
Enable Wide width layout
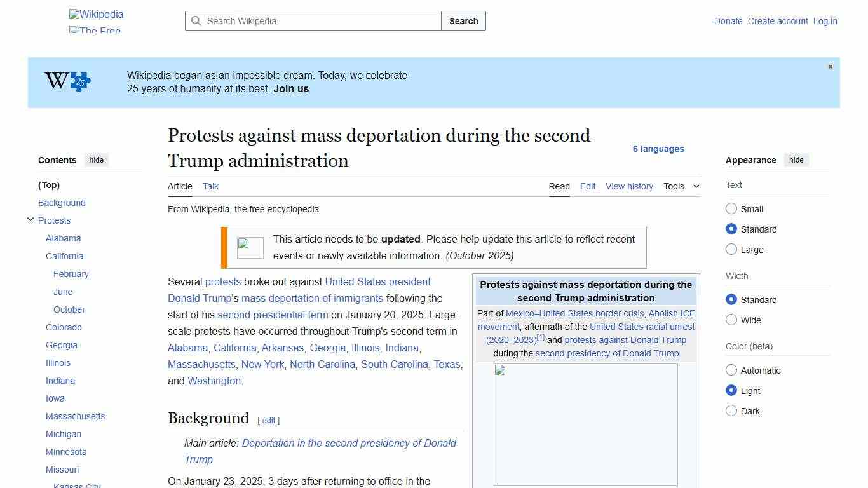[731, 320]
